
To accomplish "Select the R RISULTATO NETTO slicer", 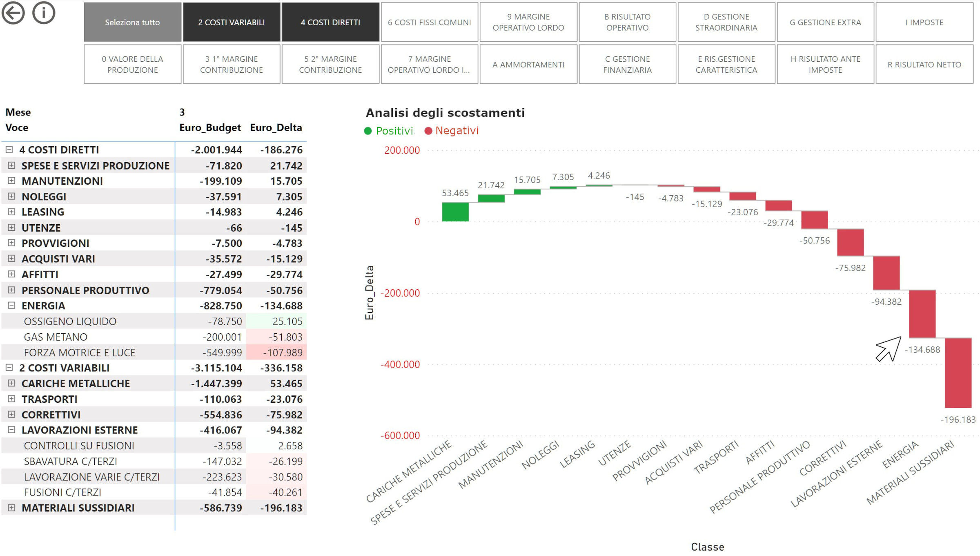I will point(924,65).
